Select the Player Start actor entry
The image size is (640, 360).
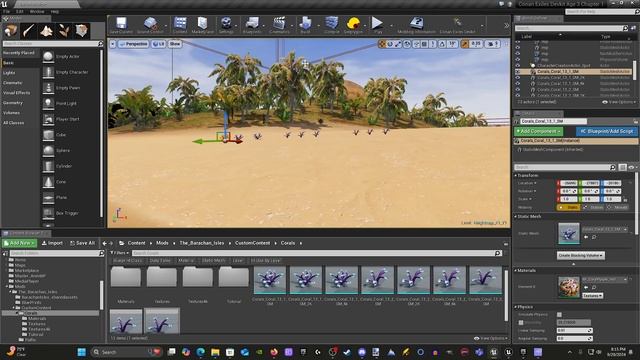(70, 119)
